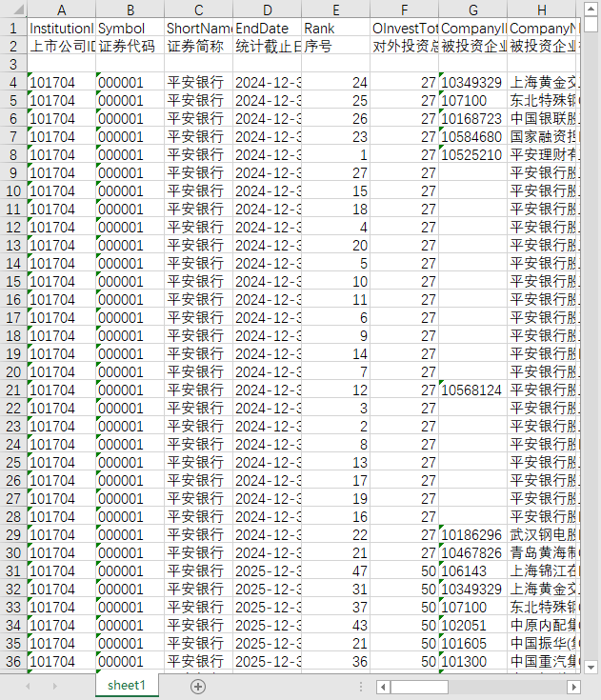Click the 中国重汽 company name cell
The image size is (601, 700).
[x=544, y=662]
